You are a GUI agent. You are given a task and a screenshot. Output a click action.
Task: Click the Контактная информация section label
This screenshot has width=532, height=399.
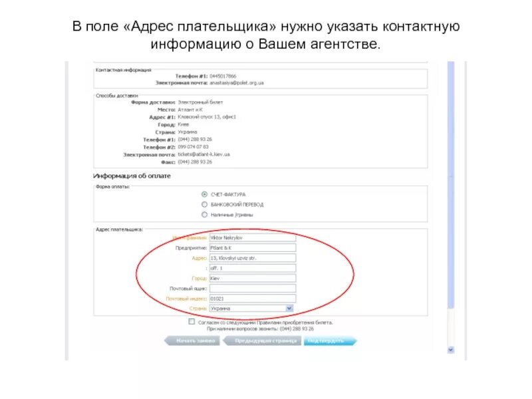click(x=123, y=70)
